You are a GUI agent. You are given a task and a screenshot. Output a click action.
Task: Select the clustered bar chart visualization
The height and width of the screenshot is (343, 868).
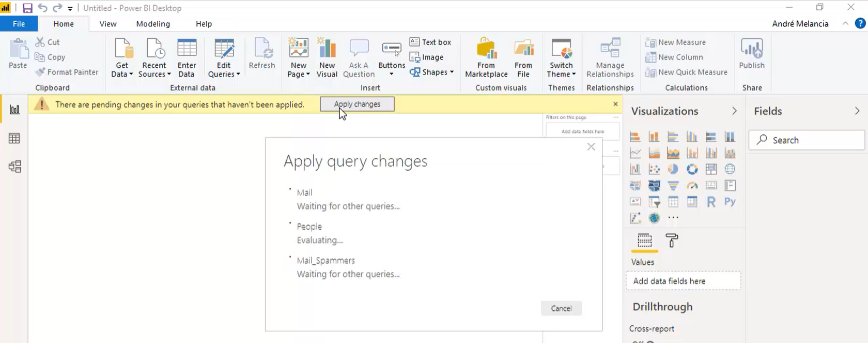pos(673,137)
